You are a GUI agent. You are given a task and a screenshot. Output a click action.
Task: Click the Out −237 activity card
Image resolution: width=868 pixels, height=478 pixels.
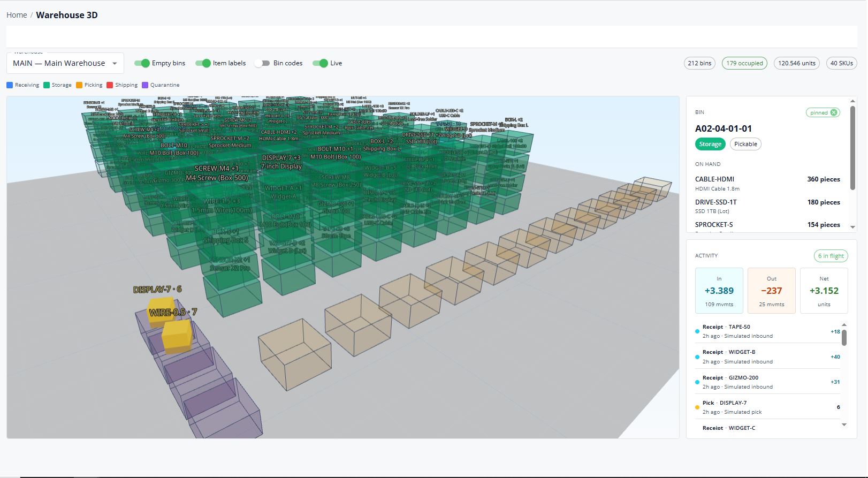pos(771,291)
